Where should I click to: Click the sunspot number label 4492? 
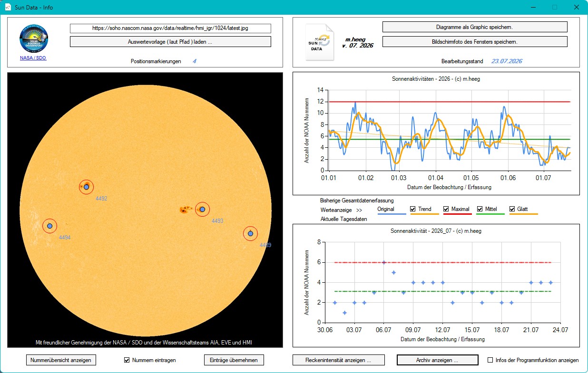pos(101,199)
